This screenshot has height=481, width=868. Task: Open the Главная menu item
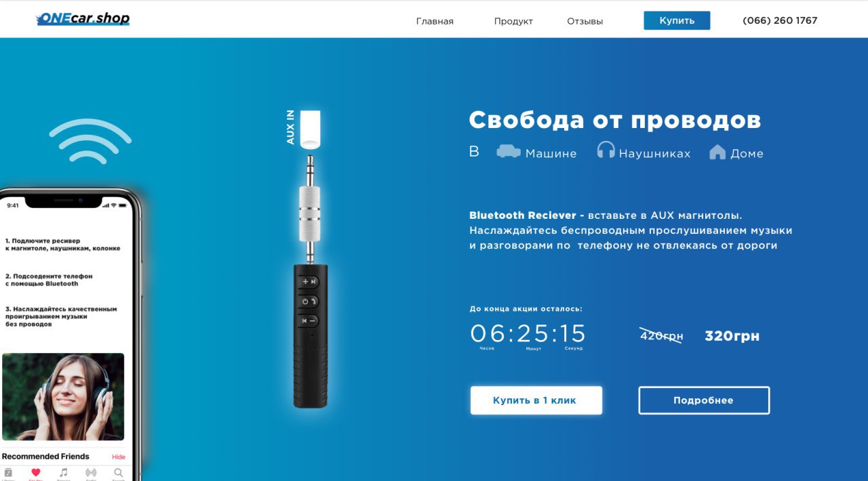click(435, 21)
